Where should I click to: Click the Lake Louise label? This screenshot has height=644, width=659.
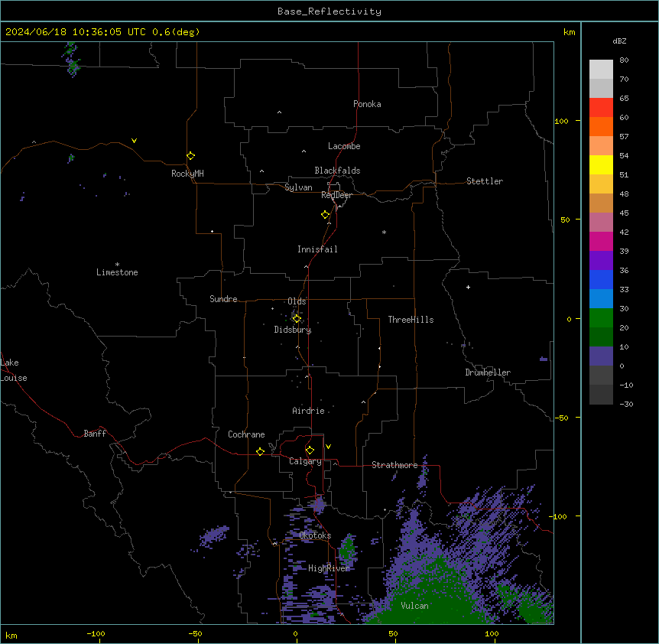[14, 370]
